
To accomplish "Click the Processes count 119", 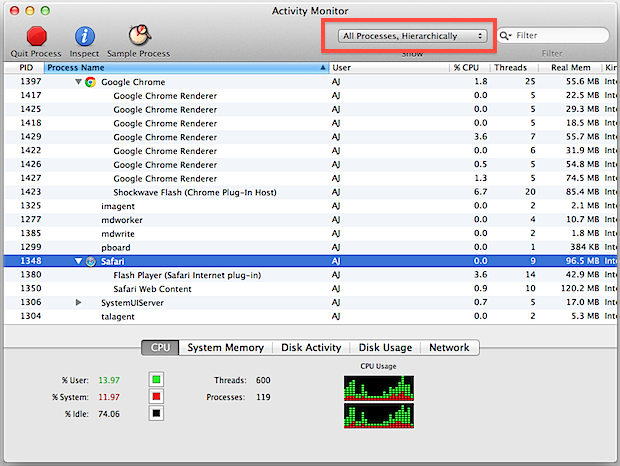I will (263, 397).
